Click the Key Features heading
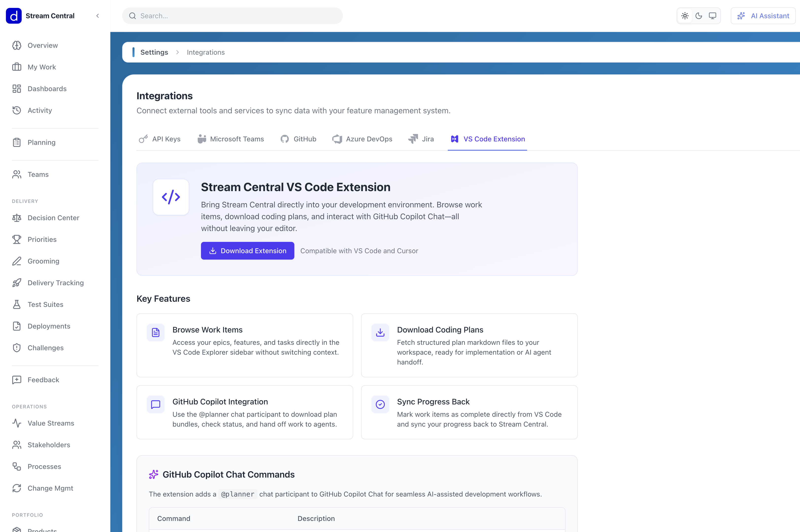800x532 pixels. [x=164, y=299]
